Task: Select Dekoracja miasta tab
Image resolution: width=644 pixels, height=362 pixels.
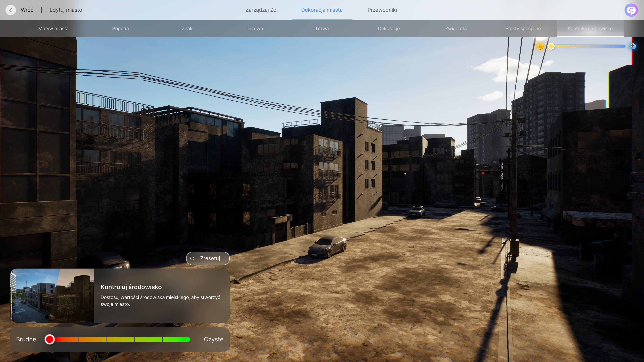Action: click(x=322, y=10)
